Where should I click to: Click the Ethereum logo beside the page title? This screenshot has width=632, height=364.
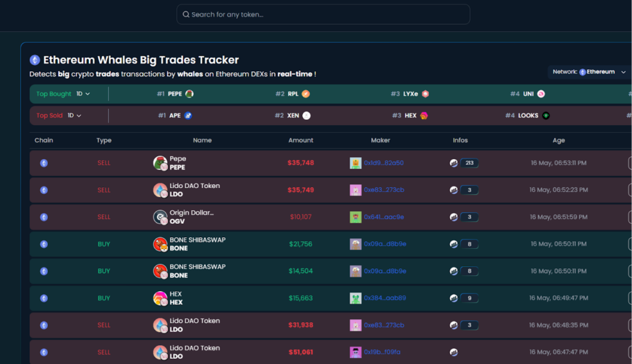35,60
